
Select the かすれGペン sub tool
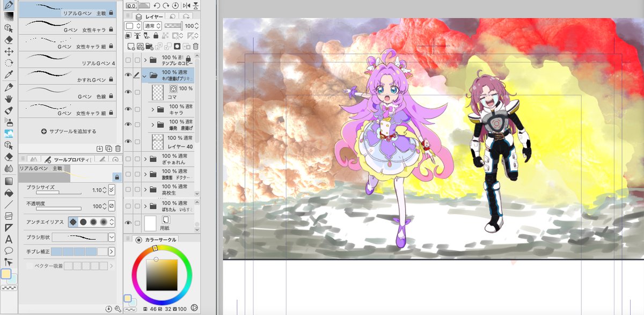click(x=68, y=76)
